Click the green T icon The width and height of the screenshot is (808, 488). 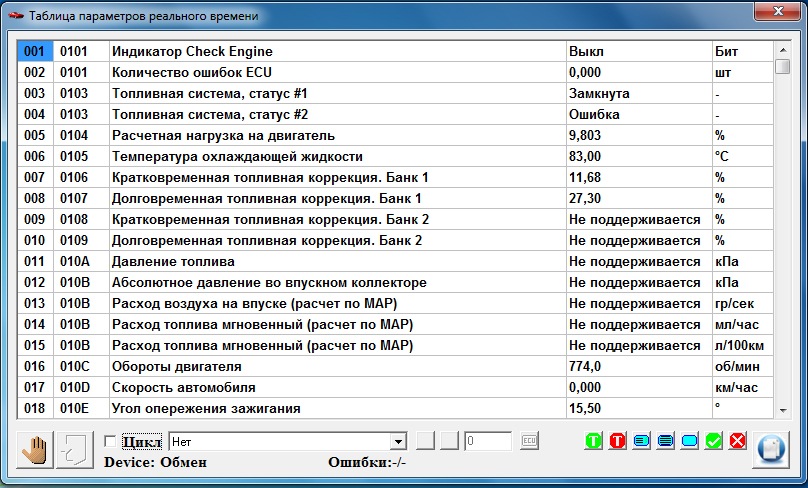click(x=593, y=441)
